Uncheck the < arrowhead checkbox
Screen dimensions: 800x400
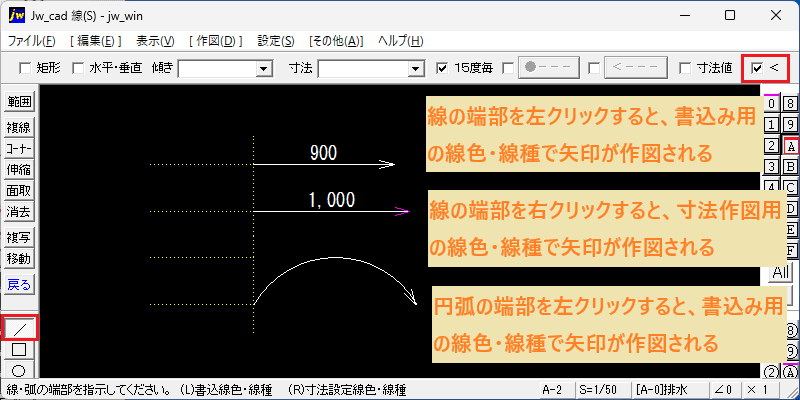[757, 68]
